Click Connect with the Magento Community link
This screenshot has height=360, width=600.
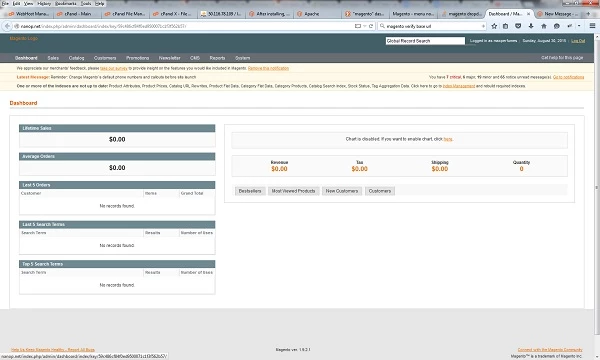point(550,349)
